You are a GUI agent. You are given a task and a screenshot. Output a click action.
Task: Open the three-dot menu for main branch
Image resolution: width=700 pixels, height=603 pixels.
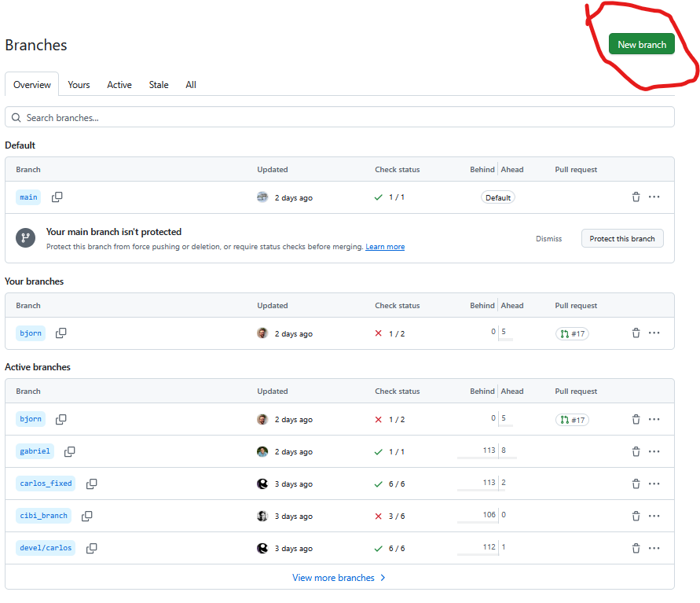654,197
